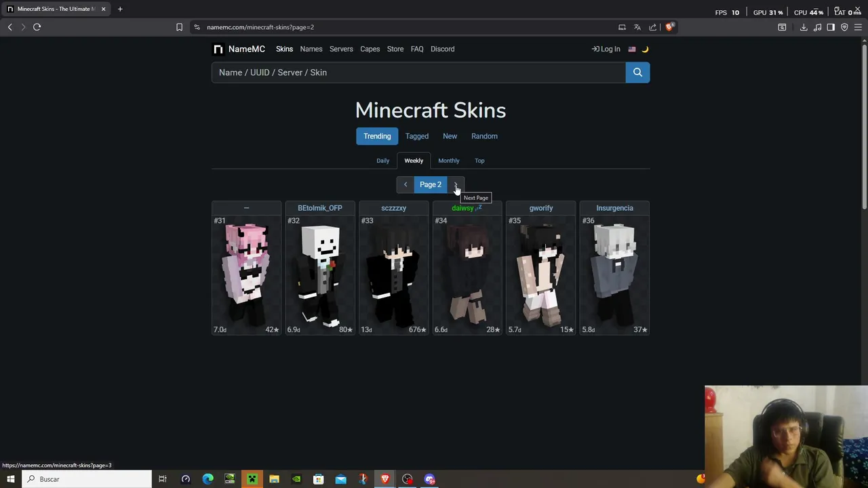This screenshot has height=488, width=868.
Task: Toggle the browser sidebar panel icon
Action: pos(831,27)
